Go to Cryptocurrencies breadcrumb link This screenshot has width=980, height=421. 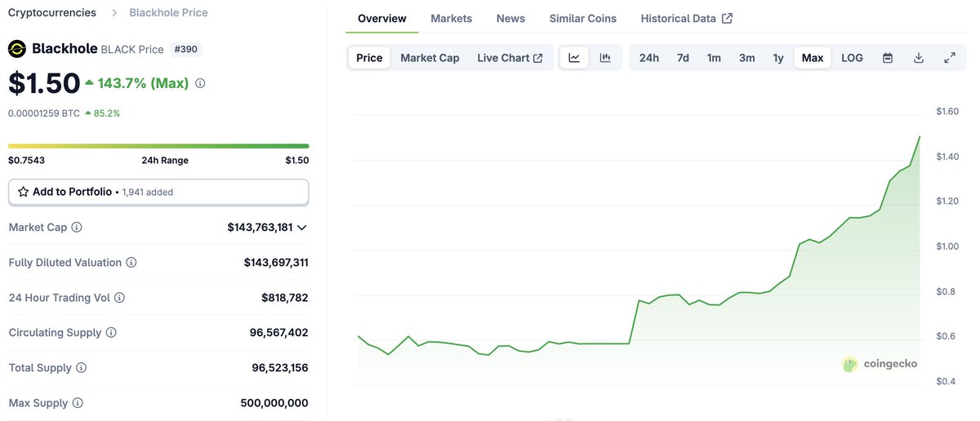(x=52, y=12)
